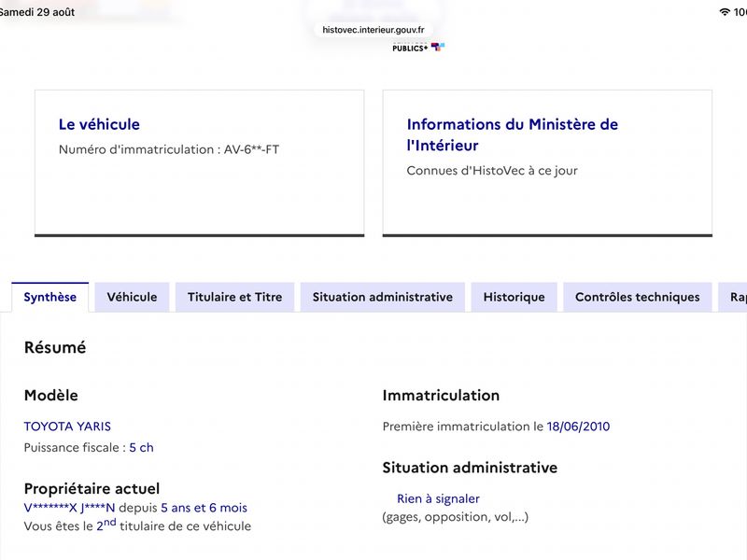The height and width of the screenshot is (560, 747).
Task: Open the Contrôles techniques tab
Action: (638, 297)
